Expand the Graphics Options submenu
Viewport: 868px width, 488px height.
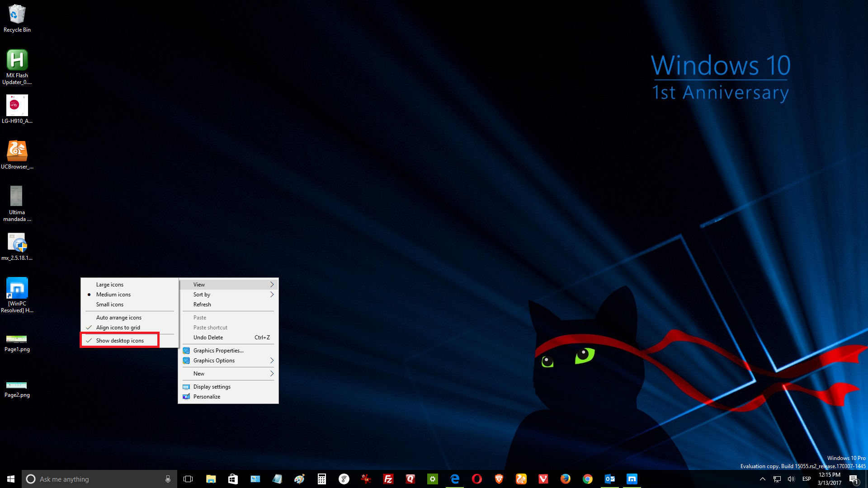click(x=228, y=361)
